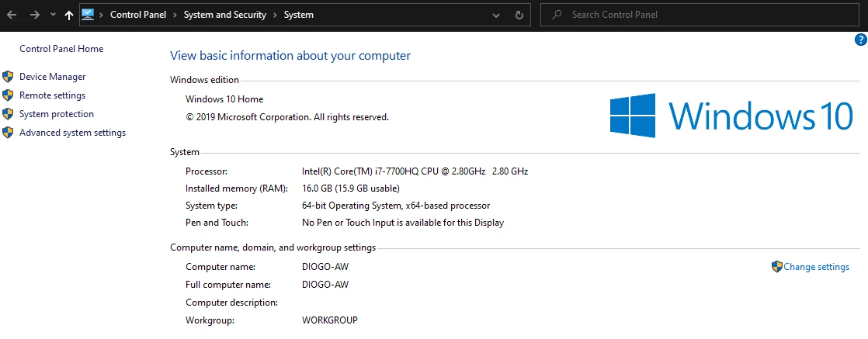Click the shield icon beside Change settings
Viewport: 868px width, 339px height.
point(777,267)
